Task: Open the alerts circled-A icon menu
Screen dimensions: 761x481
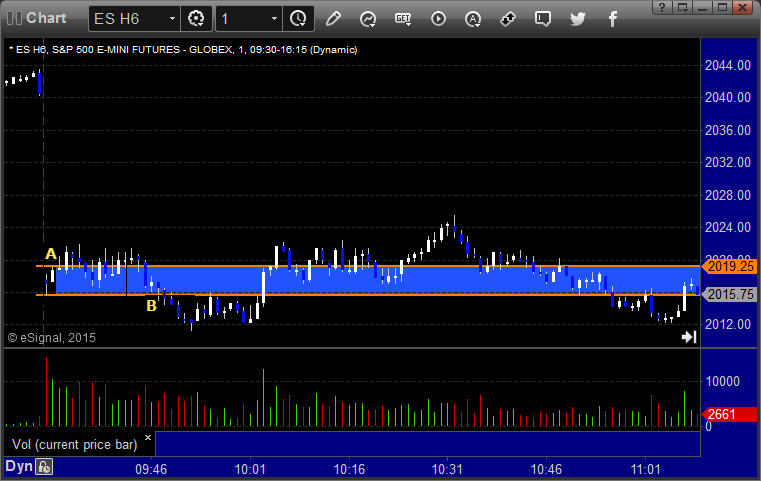Action: pyautogui.click(x=473, y=19)
